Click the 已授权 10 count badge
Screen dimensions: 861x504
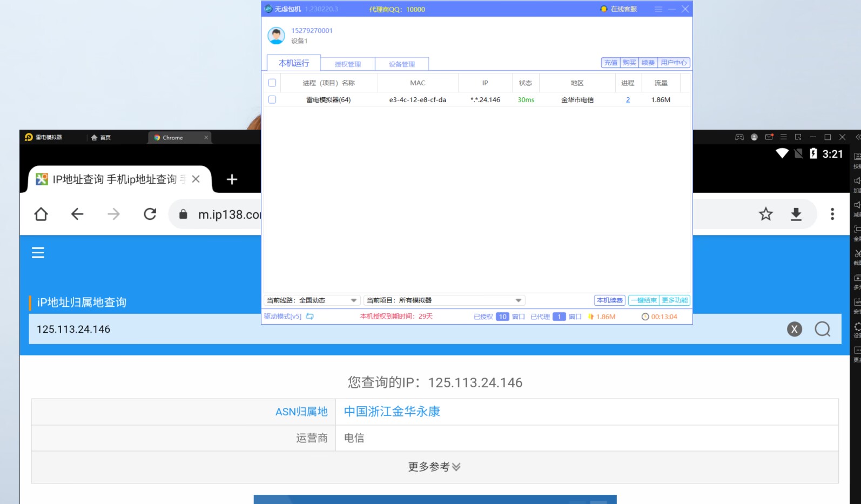coord(502,317)
